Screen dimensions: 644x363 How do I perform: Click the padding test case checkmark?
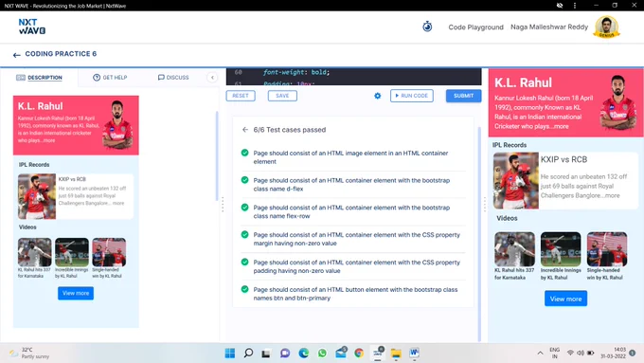click(x=244, y=262)
